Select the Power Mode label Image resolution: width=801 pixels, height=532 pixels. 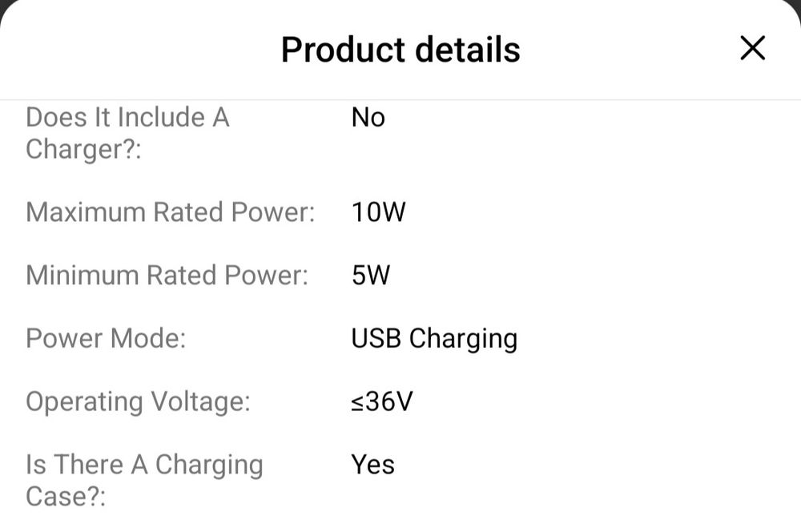tap(106, 338)
